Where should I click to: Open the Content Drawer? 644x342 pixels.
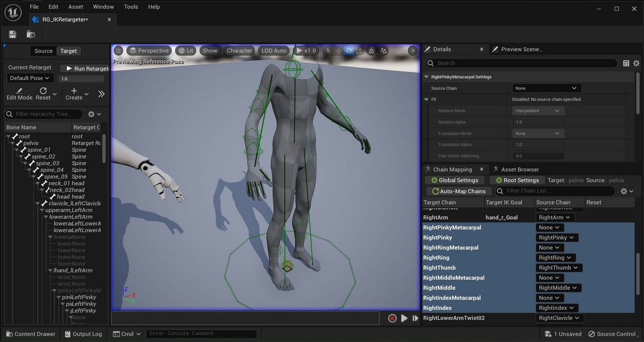coord(30,334)
